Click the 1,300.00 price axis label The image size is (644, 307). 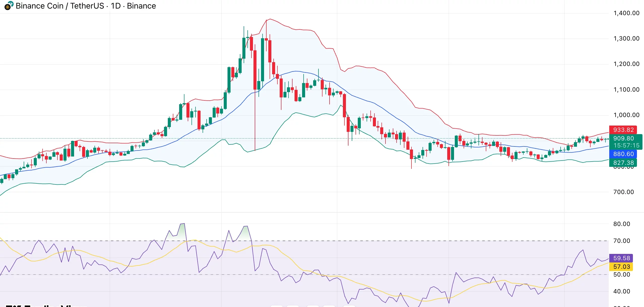pos(626,39)
